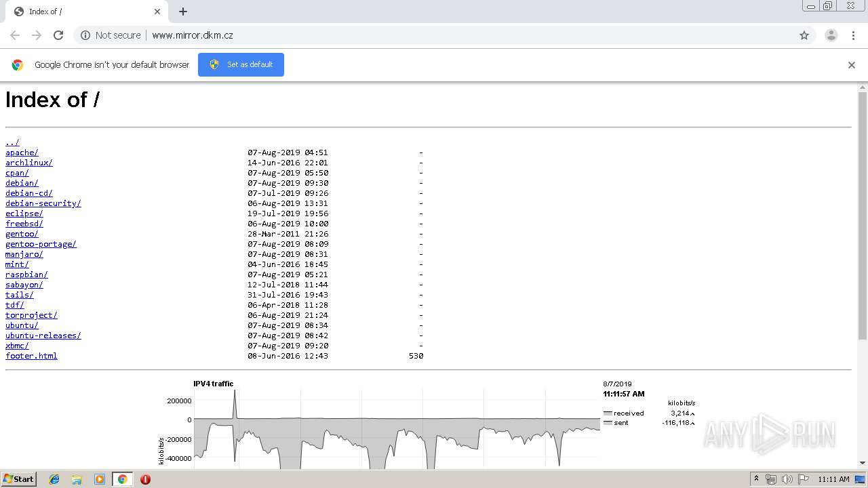Open the footer.html file
Viewport: 868px width, 488px height.
click(31, 356)
